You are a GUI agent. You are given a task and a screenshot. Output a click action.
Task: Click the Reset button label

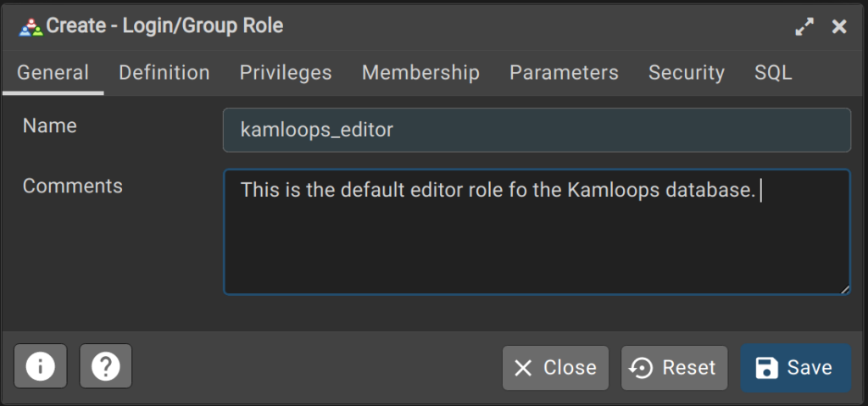689,368
